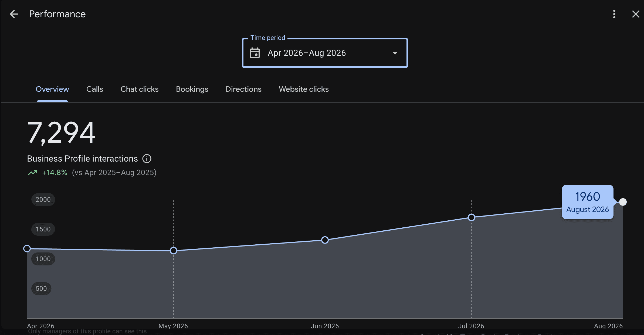This screenshot has width=644, height=335.
Task: Select the Directions tab
Action: [243, 89]
